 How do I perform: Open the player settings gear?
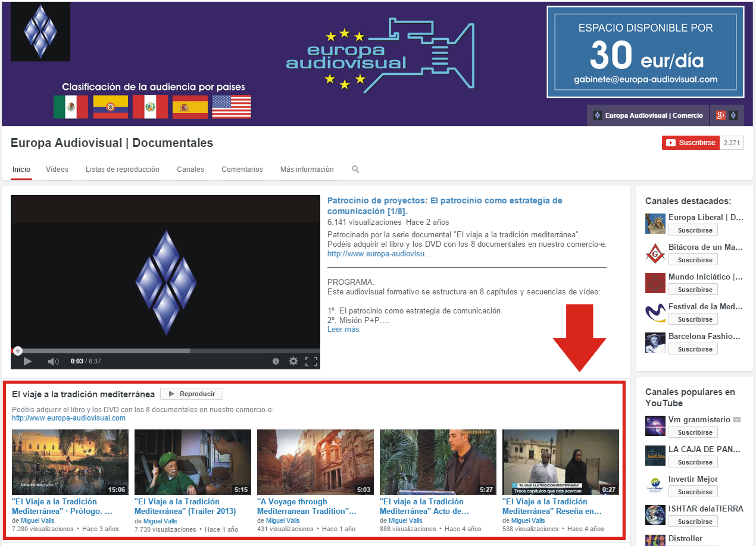293,361
